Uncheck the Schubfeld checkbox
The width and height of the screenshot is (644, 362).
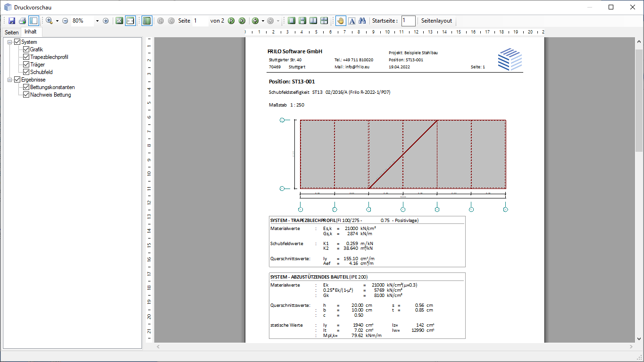point(26,72)
